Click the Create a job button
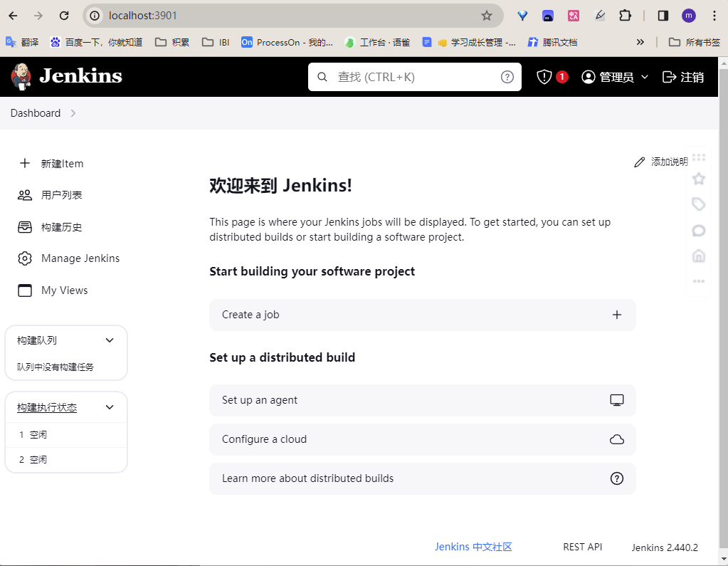Image resolution: width=728 pixels, height=566 pixels. (x=423, y=315)
